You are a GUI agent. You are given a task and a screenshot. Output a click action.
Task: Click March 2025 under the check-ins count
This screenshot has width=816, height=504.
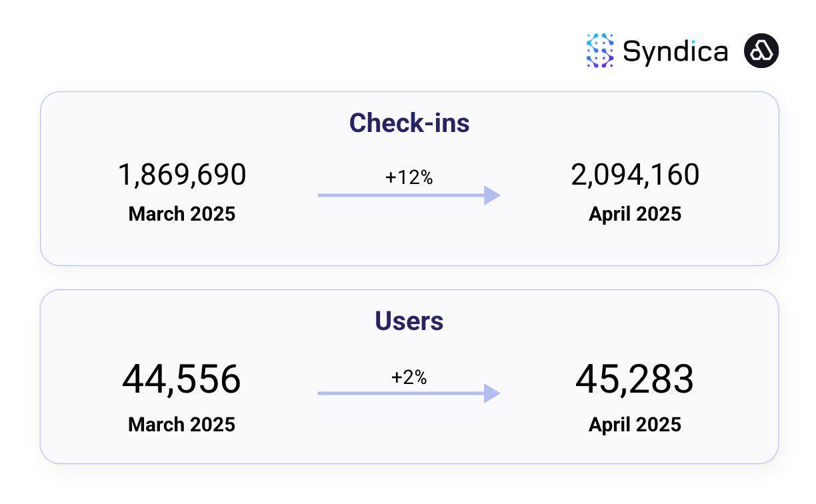(x=182, y=214)
